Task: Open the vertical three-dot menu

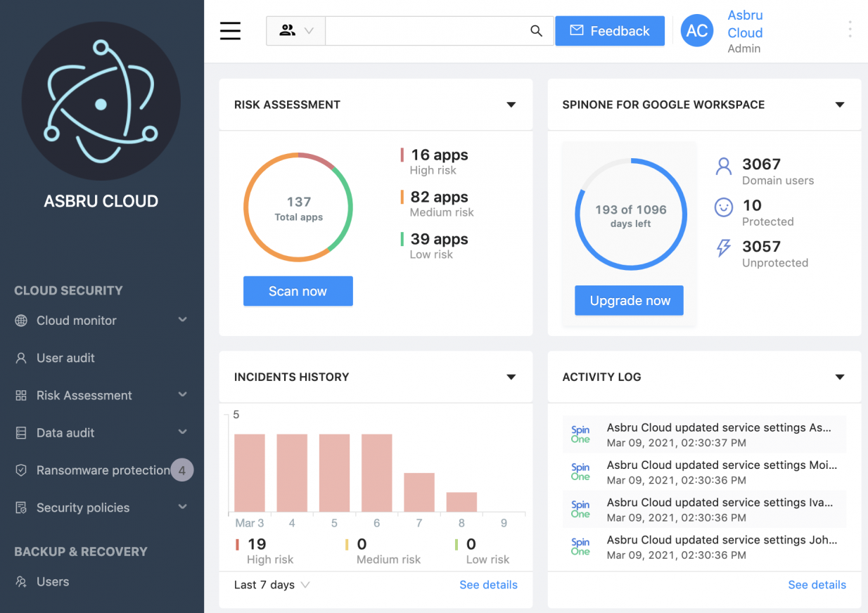Action: click(x=850, y=30)
